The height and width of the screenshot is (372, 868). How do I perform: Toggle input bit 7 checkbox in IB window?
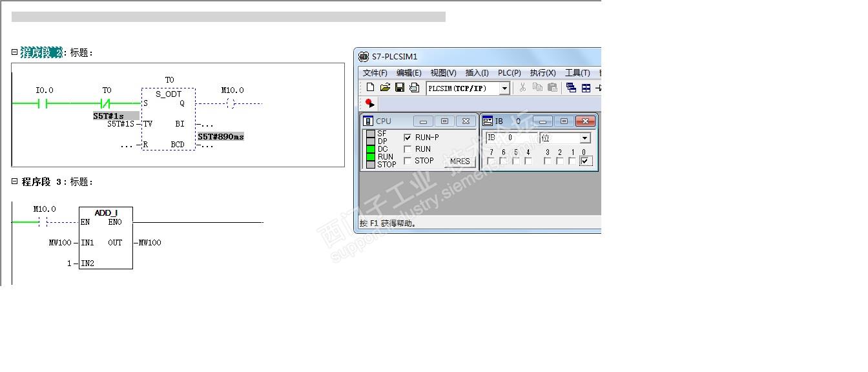pos(491,161)
